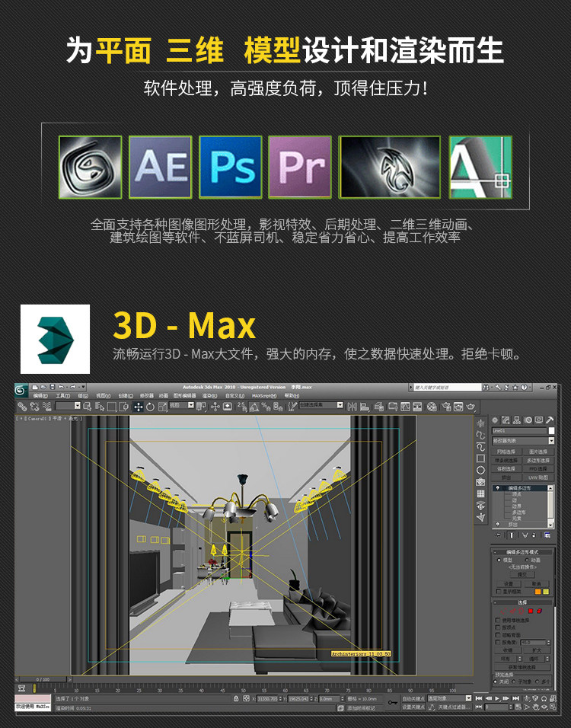Click the circle shape icon in side toolbar
Image resolution: width=571 pixels, height=728 pixels.
[481, 470]
